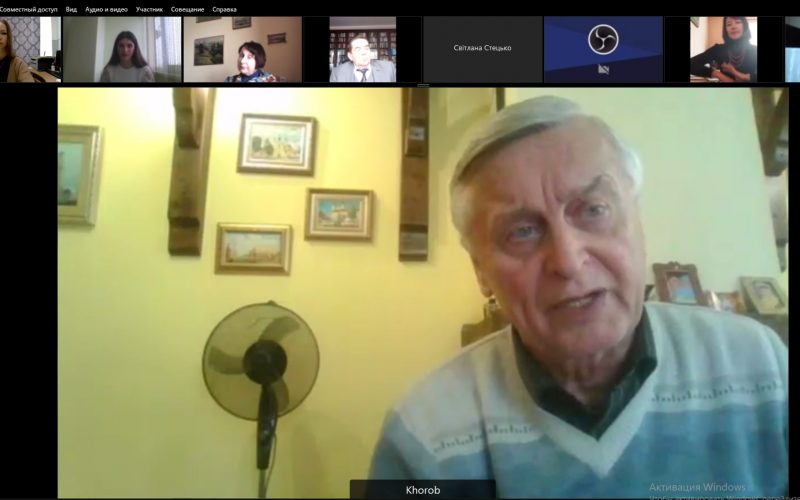Select the Світлана Стецько participant tile
Image resolution: width=800 pixels, height=500 pixels.
[482, 48]
